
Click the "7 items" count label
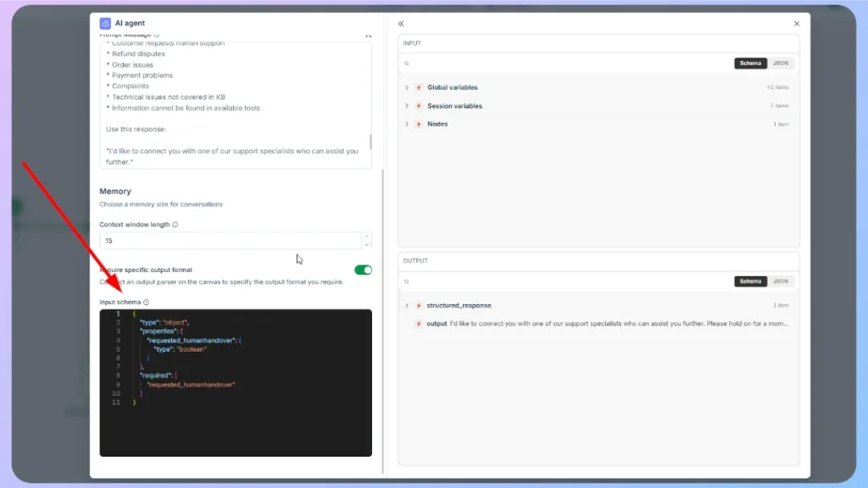pyautogui.click(x=780, y=106)
